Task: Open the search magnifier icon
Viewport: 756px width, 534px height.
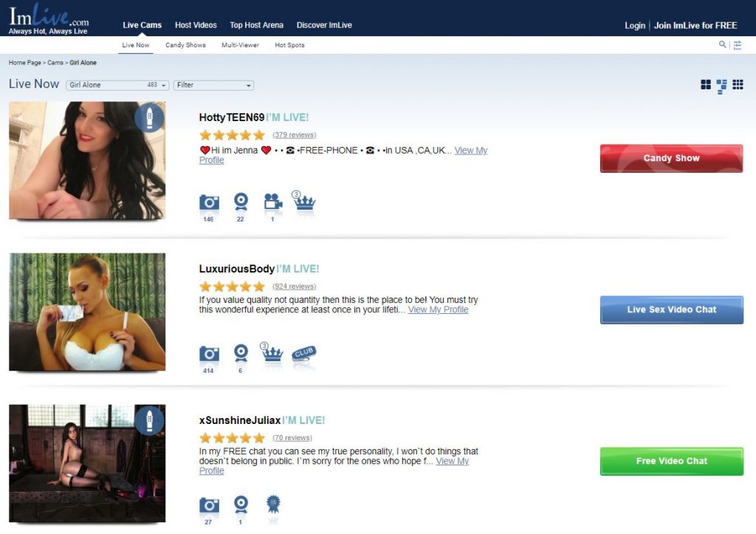Action: coord(722,44)
